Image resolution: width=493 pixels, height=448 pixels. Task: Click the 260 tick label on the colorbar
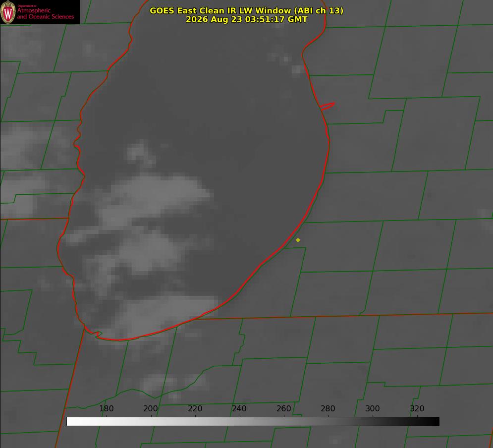coord(283,408)
